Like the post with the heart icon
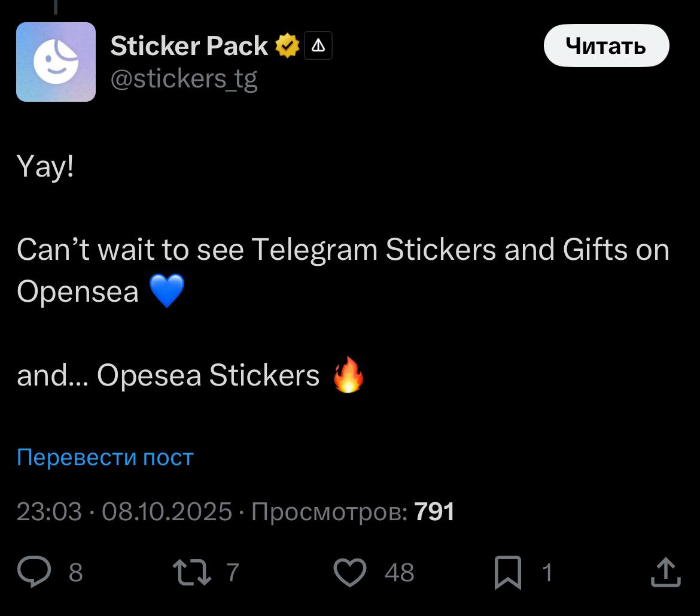The height and width of the screenshot is (616, 700). pyautogui.click(x=349, y=572)
